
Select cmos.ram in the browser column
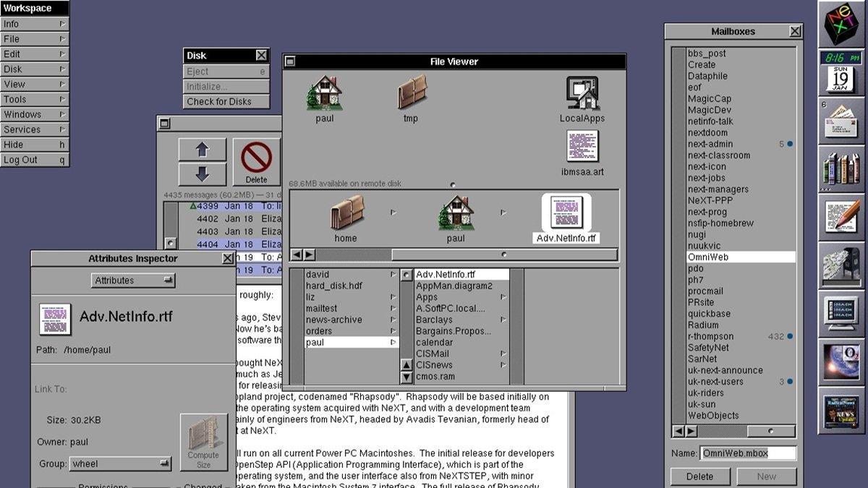click(461, 377)
